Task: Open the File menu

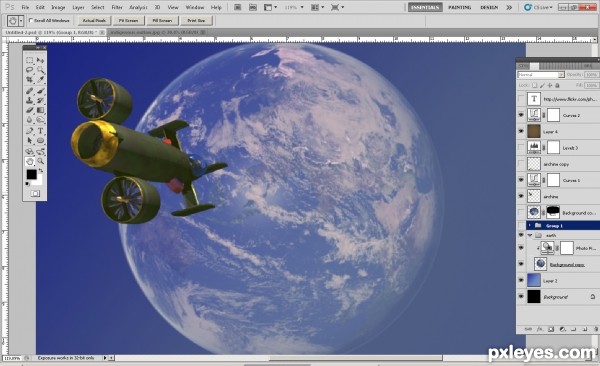Action: (x=25, y=7)
